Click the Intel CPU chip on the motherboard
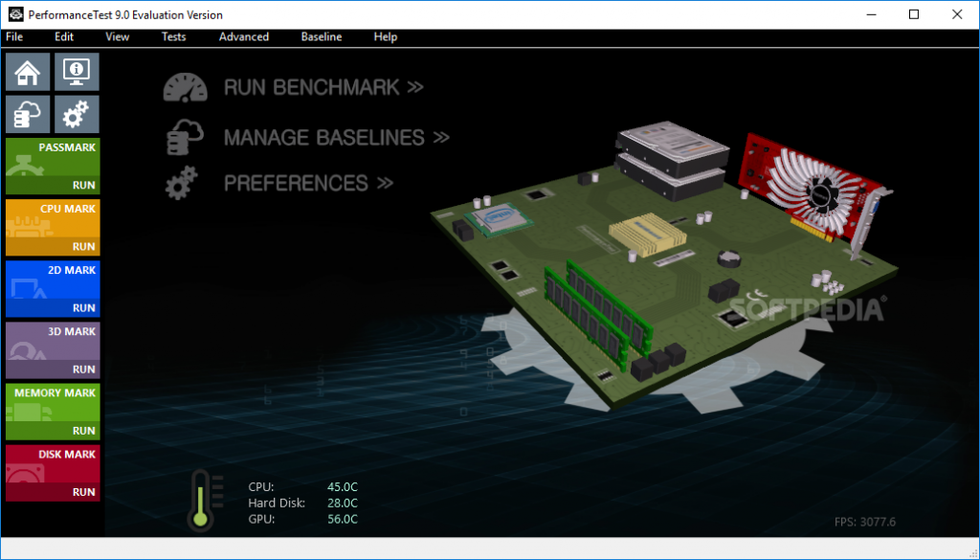Image resolution: width=980 pixels, height=560 pixels. click(x=498, y=219)
